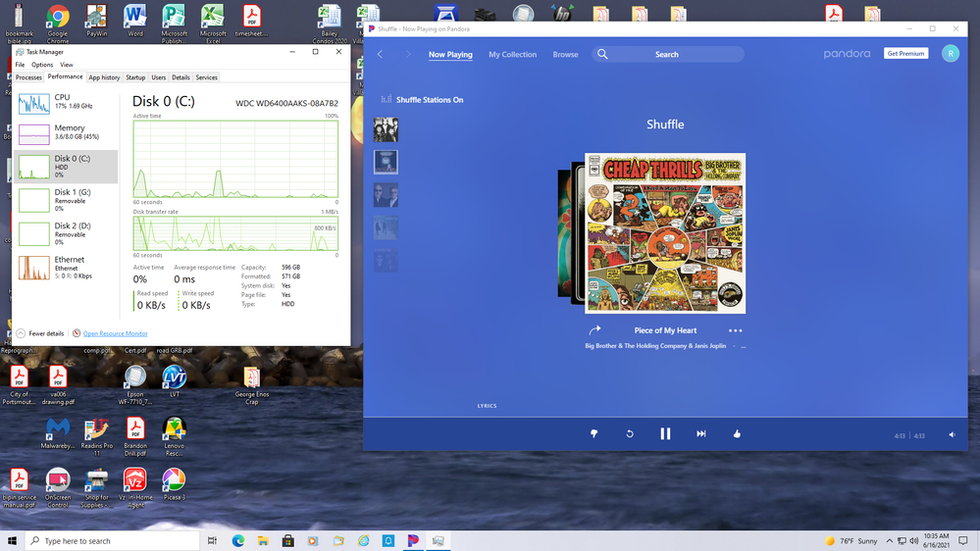Viewport: 980px width, 551px height.
Task: Click Task Manager icon on taskbar
Action: point(438,541)
